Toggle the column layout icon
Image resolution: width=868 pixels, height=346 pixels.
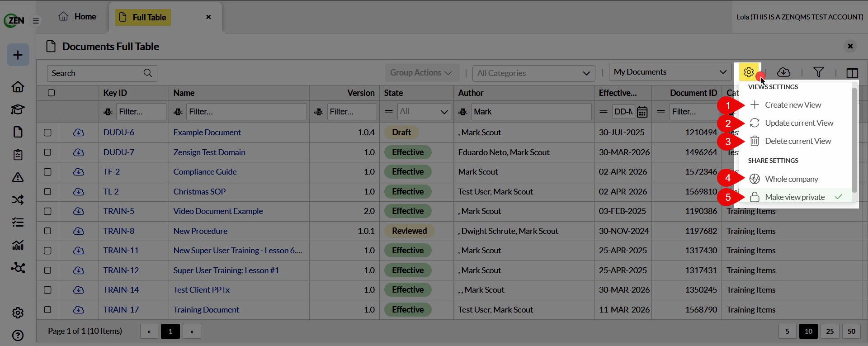pyautogui.click(x=852, y=73)
